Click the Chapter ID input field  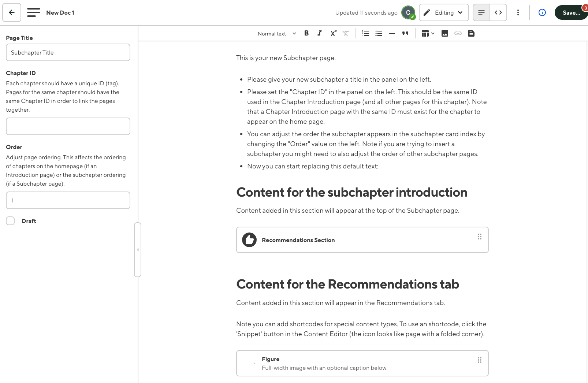pos(68,126)
